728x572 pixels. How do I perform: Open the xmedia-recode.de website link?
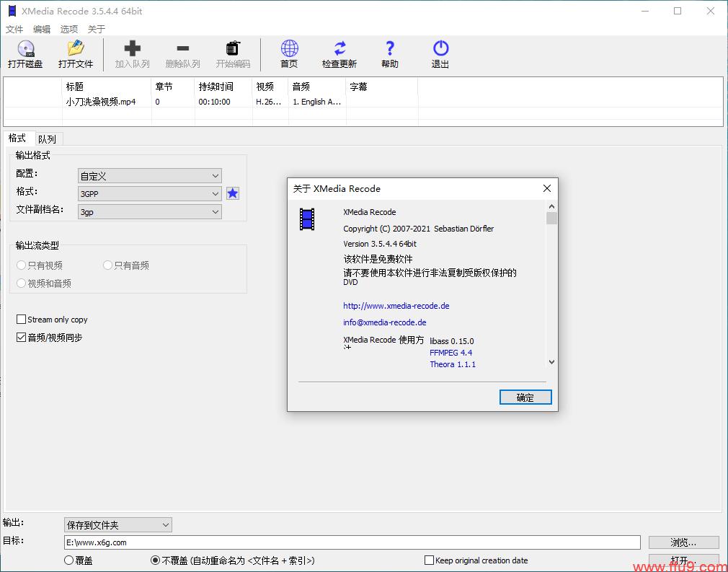point(396,306)
